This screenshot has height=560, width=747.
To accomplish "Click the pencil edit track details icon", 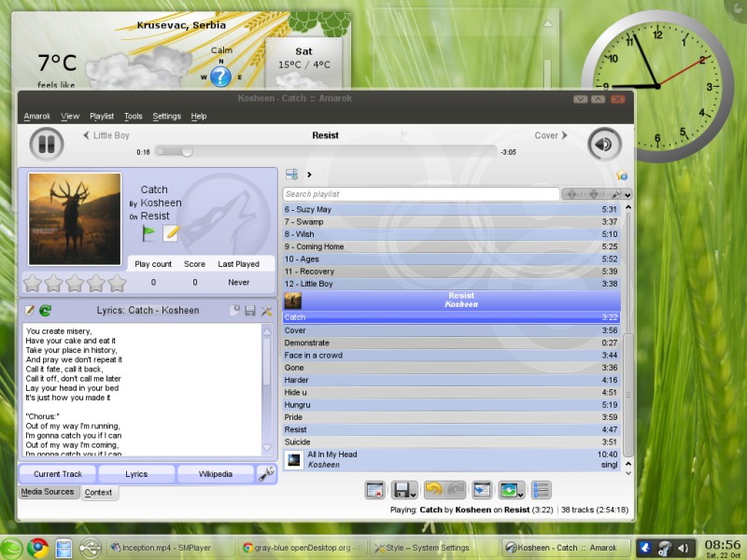I will click(x=171, y=233).
